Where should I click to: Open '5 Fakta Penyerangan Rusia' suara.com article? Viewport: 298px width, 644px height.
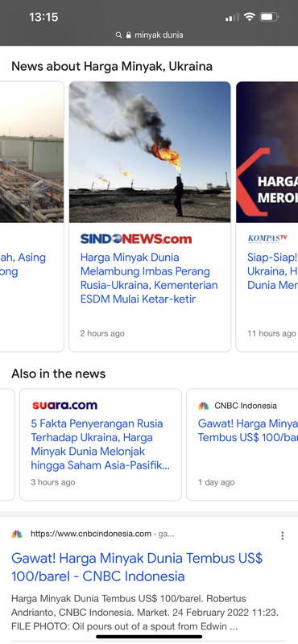pos(101,444)
